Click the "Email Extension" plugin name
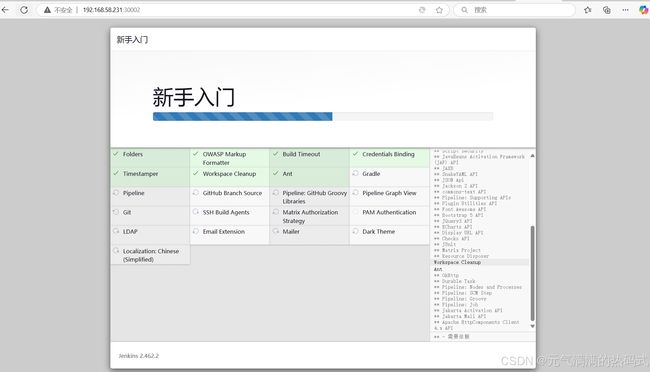The image size is (650, 372). 223,232
